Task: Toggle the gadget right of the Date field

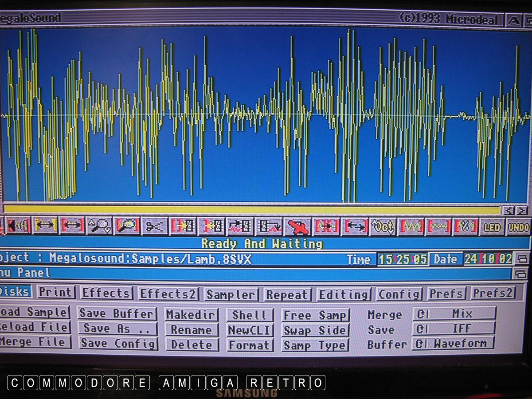Action: point(523,259)
